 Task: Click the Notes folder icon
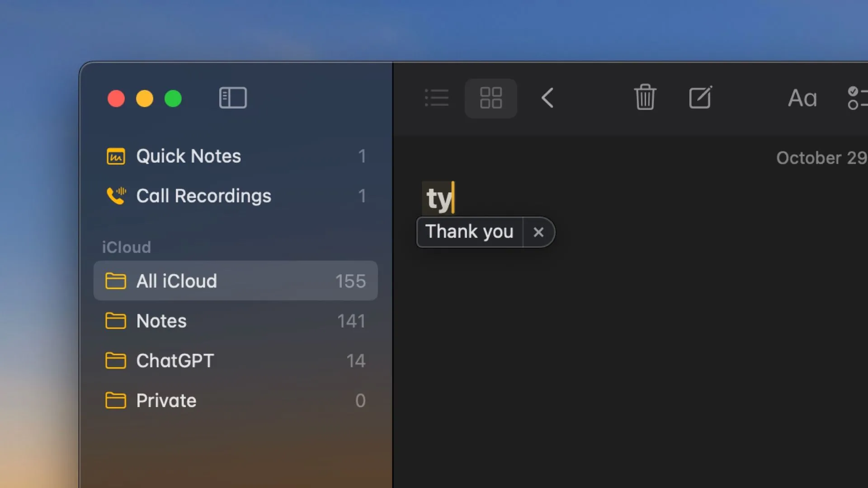(116, 321)
